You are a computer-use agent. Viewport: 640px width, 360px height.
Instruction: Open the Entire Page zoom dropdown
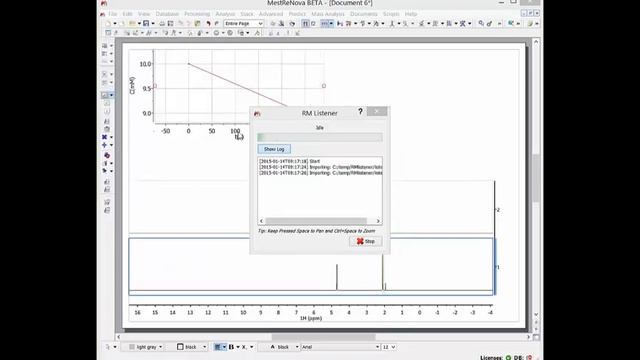tap(243, 24)
